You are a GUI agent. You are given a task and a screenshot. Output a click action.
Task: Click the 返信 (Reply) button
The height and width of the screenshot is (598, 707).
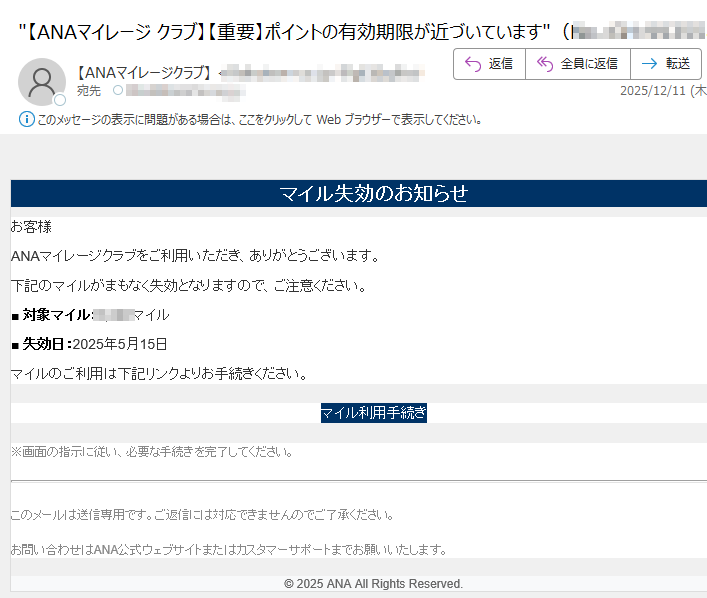tap(489, 64)
